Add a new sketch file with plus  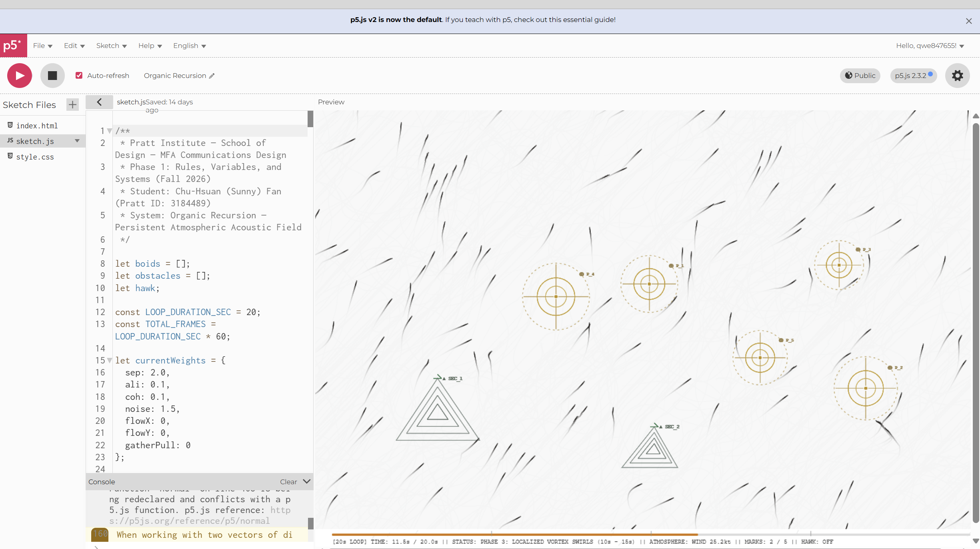[x=72, y=105]
